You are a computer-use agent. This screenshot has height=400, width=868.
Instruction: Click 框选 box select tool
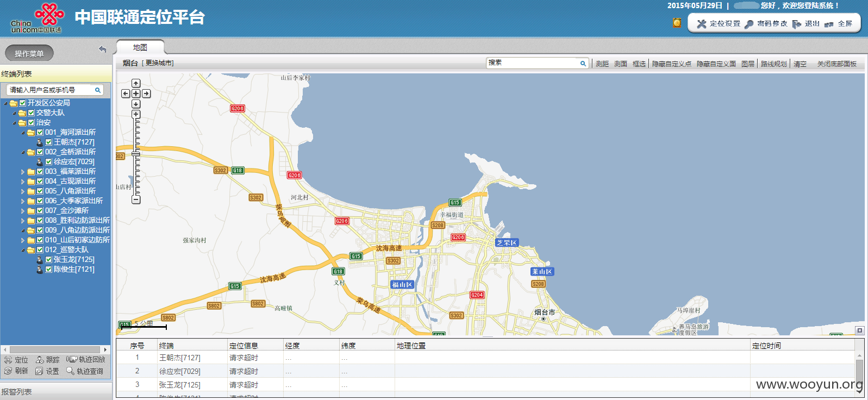click(x=639, y=64)
